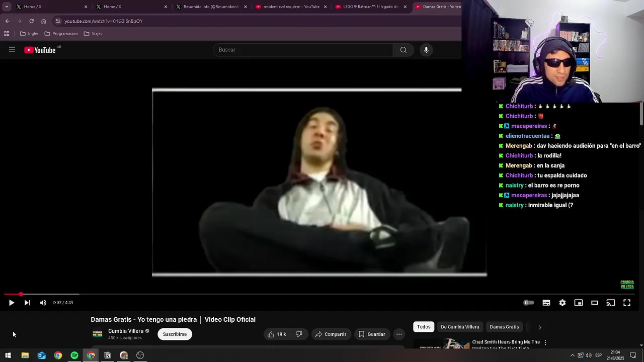This screenshot has height=362, width=644.
Task: Open the browser tab search dropdown
Action: pyautogui.click(x=7, y=7)
